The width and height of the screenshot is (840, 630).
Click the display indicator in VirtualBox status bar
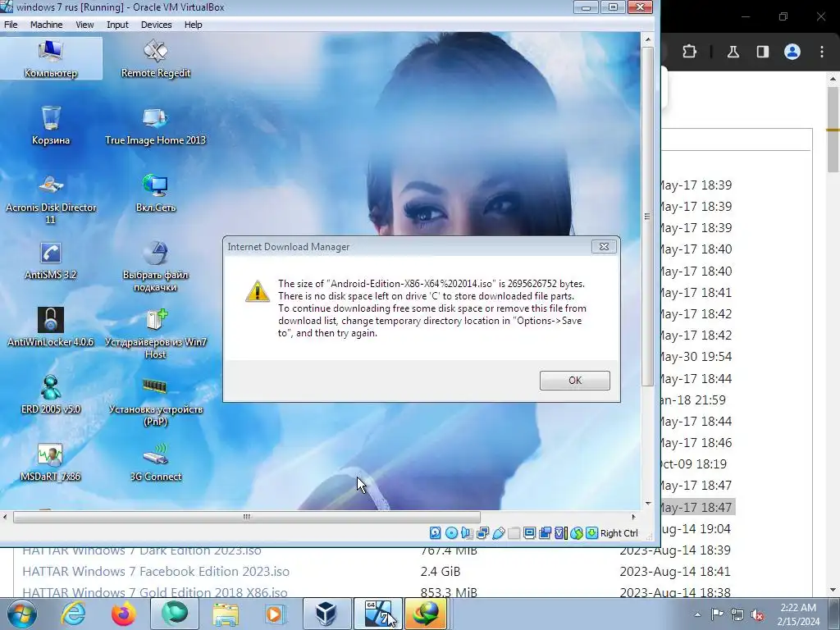(529, 533)
